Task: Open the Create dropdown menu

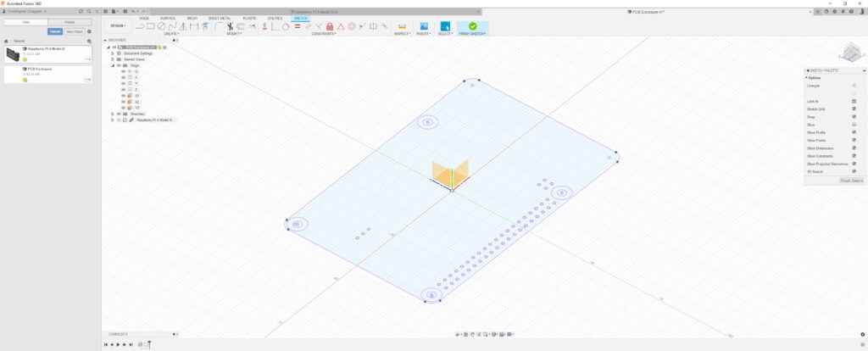Action: (x=171, y=34)
